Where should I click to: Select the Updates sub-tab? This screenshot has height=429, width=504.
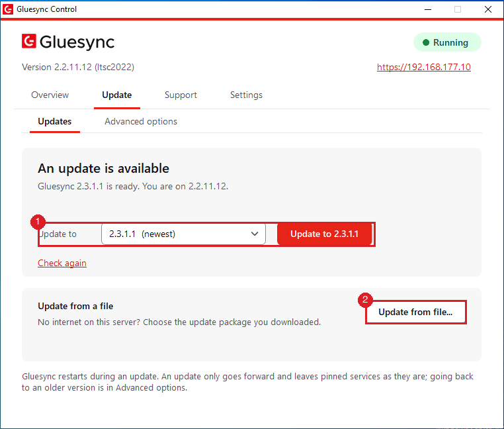(x=55, y=121)
